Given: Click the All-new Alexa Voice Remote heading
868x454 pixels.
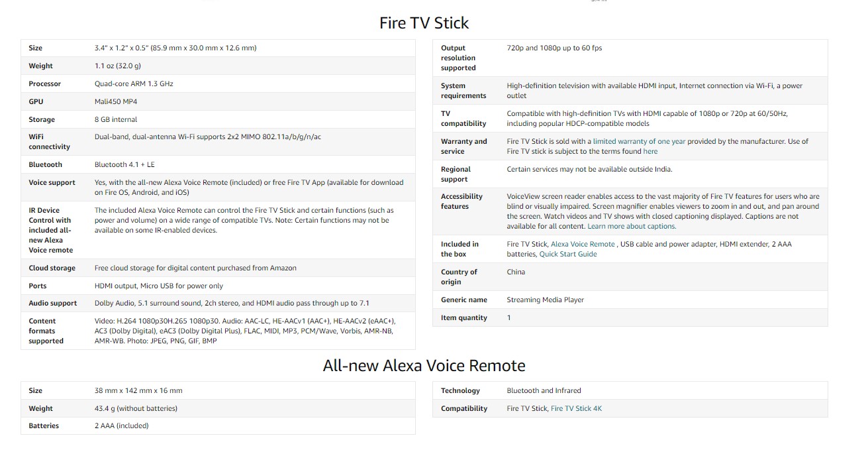Looking at the screenshot, I should pyautogui.click(x=424, y=365).
